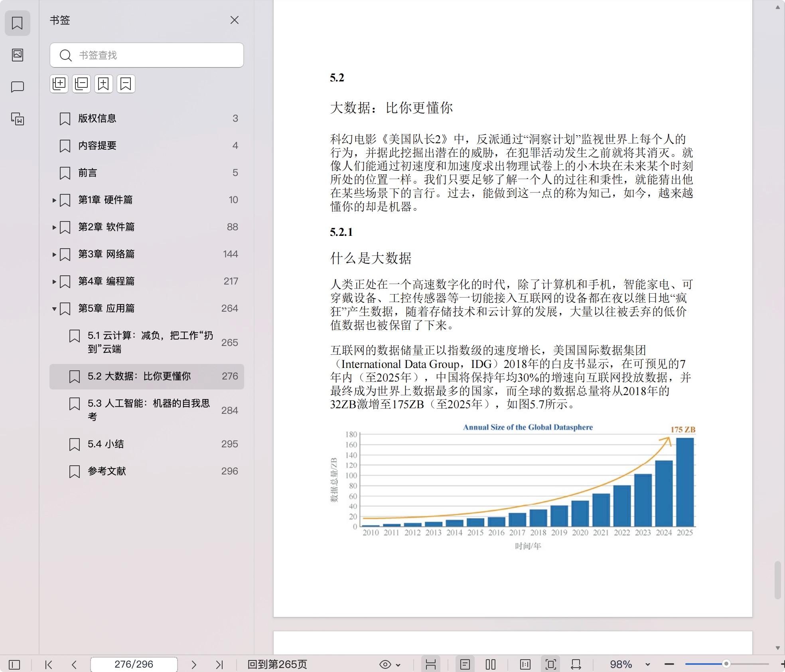The image size is (785, 672).
Task: Collapse all bookmarks button
Action: pos(81,84)
